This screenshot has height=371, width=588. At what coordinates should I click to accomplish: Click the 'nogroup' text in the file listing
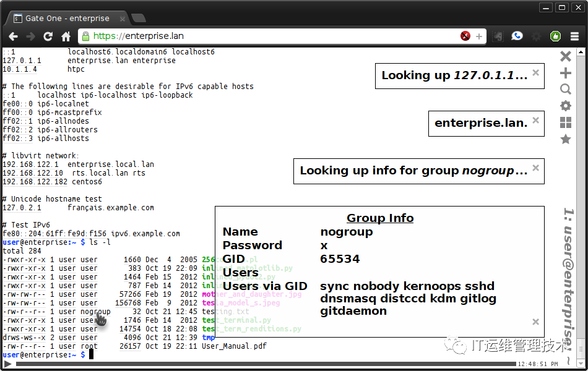[x=95, y=312]
